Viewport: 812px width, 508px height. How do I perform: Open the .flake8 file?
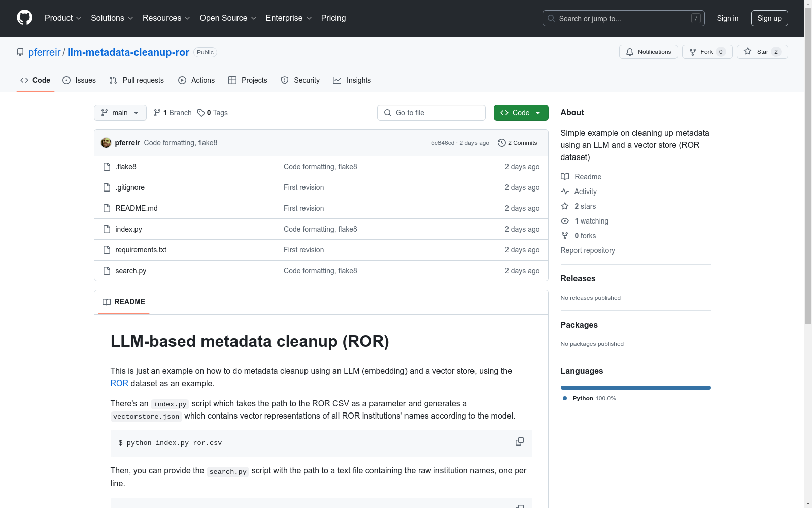[x=126, y=167]
